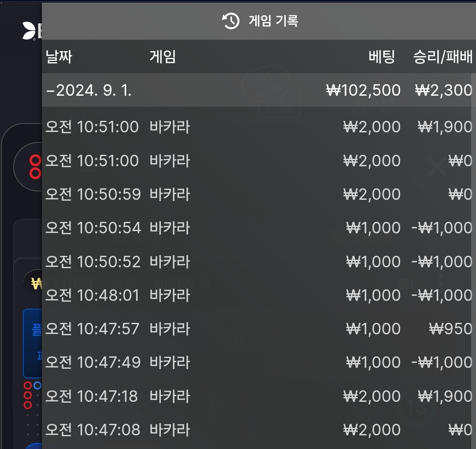
Task: Click the yellow won currency icon
Action: point(37,284)
